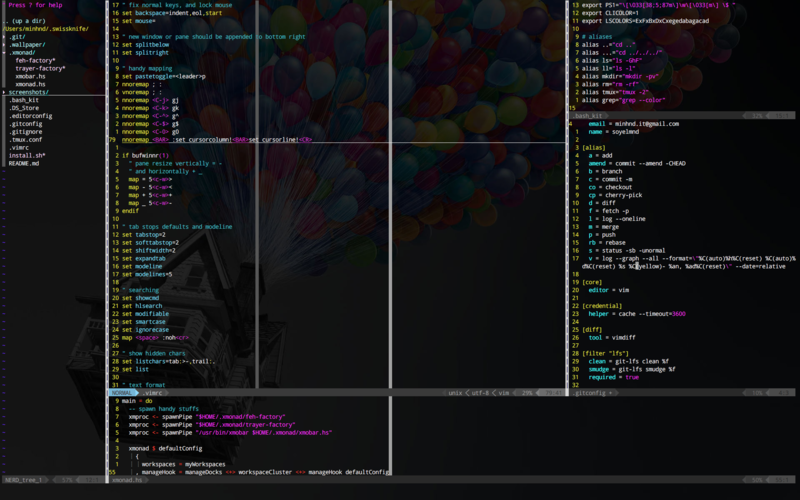The width and height of the screenshot is (800, 500).
Task: Open README.md in the file tree
Action: [x=23, y=163]
